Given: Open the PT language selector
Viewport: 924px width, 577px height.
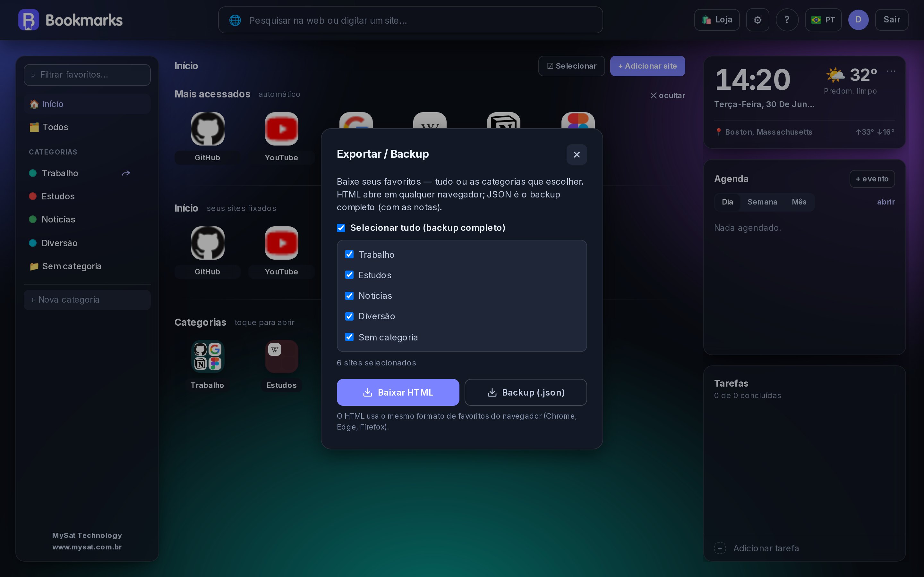Looking at the screenshot, I should tap(823, 20).
